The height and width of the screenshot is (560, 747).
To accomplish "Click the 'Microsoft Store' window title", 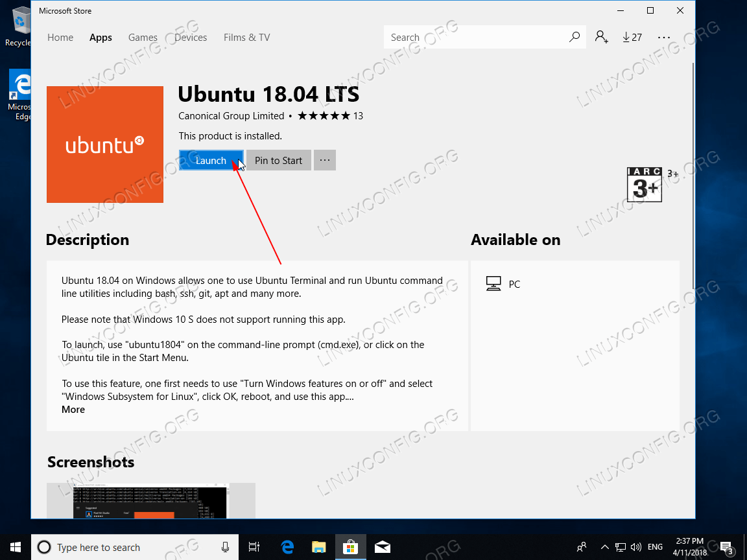I will [65, 10].
